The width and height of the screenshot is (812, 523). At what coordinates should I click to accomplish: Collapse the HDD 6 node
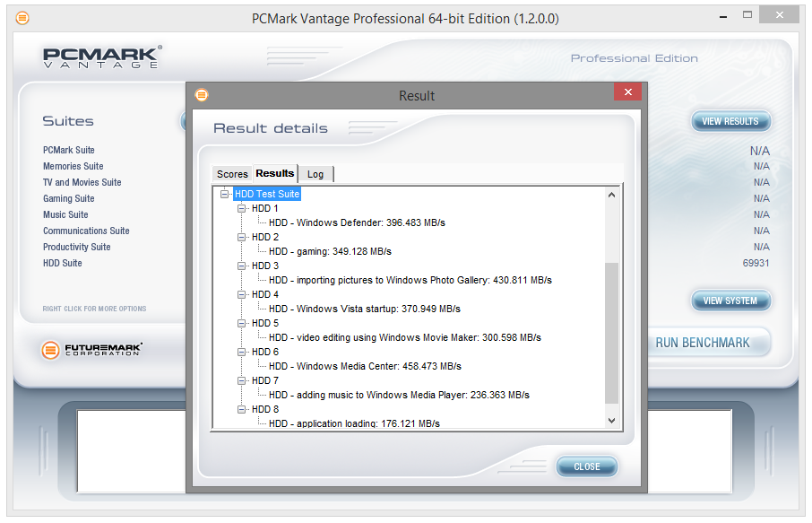coord(241,352)
